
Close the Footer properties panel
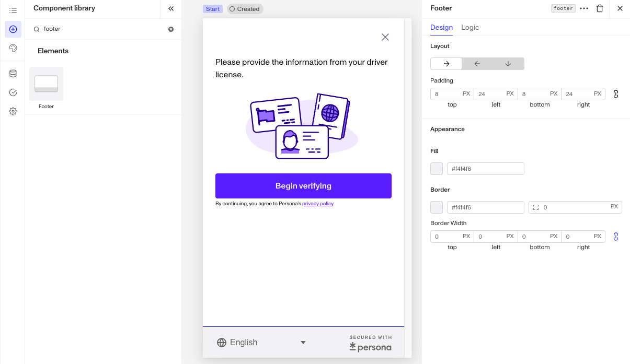click(620, 8)
